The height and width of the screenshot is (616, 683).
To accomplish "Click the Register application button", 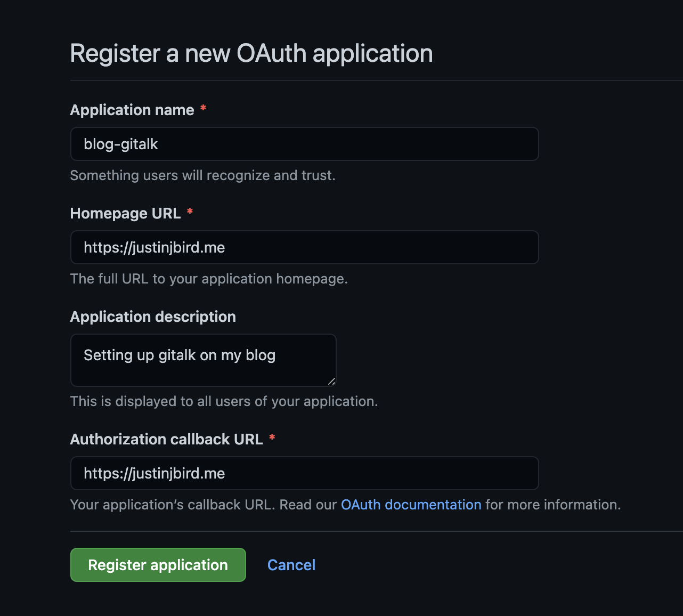I will pos(158,564).
